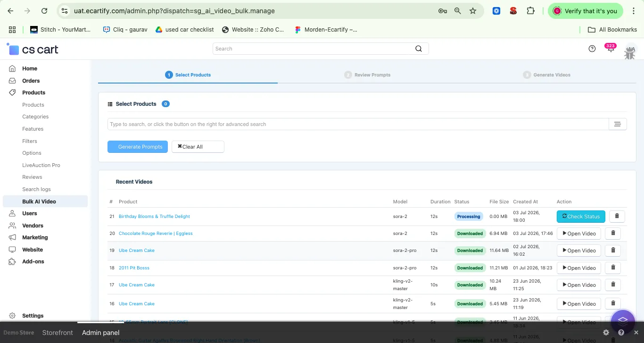
Task: Expand the Marketing sidebar section
Action: pyautogui.click(x=35, y=237)
